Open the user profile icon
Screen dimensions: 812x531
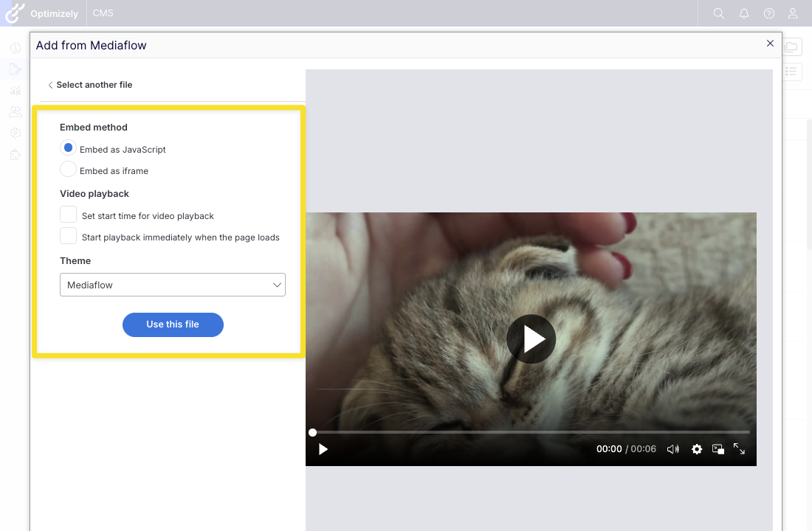pos(793,13)
